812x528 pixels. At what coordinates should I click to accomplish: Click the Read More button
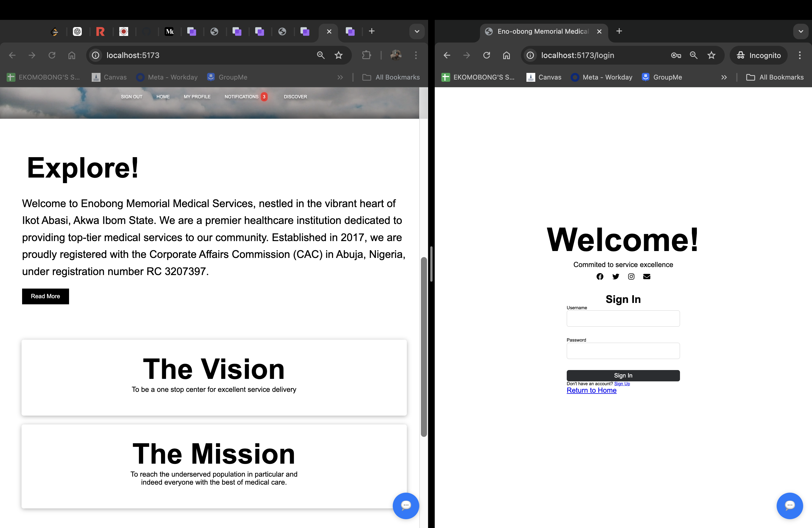(45, 296)
